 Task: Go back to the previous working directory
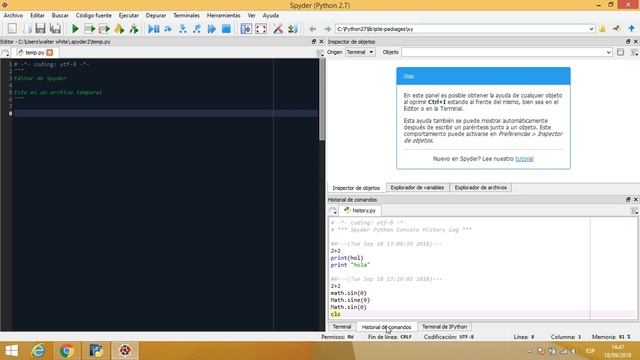pos(313,29)
